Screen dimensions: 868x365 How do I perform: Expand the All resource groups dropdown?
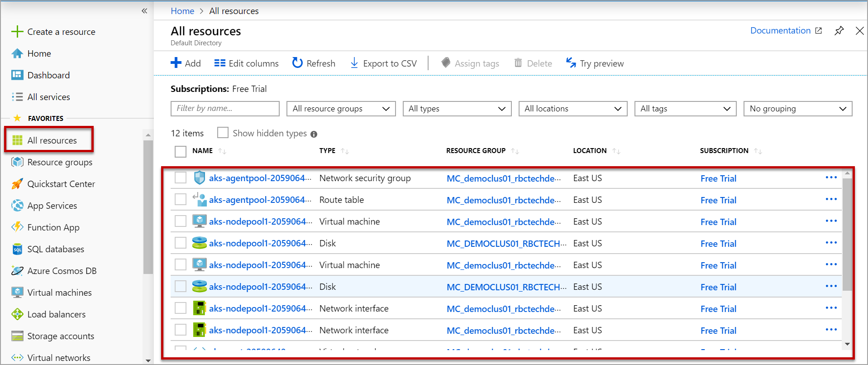(341, 109)
